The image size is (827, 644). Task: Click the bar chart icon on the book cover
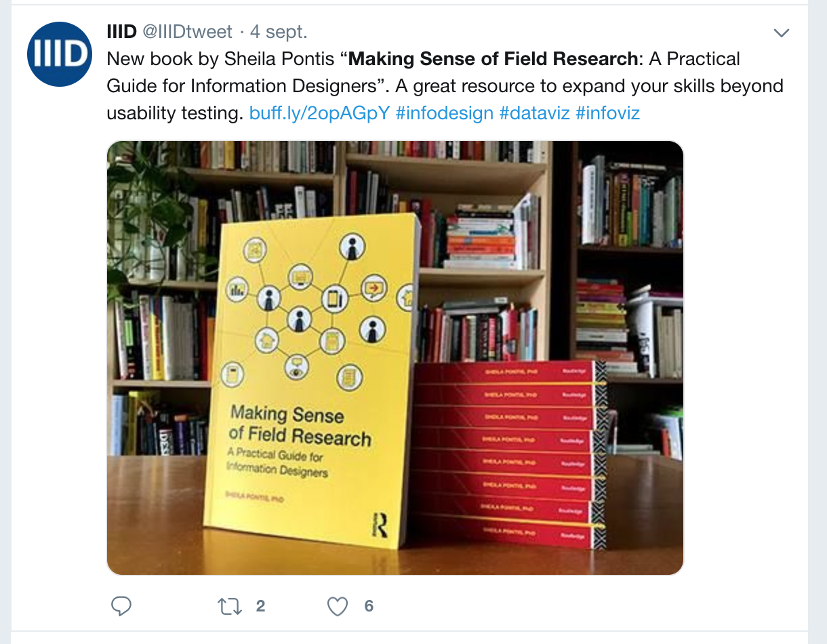(x=238, y=290)
